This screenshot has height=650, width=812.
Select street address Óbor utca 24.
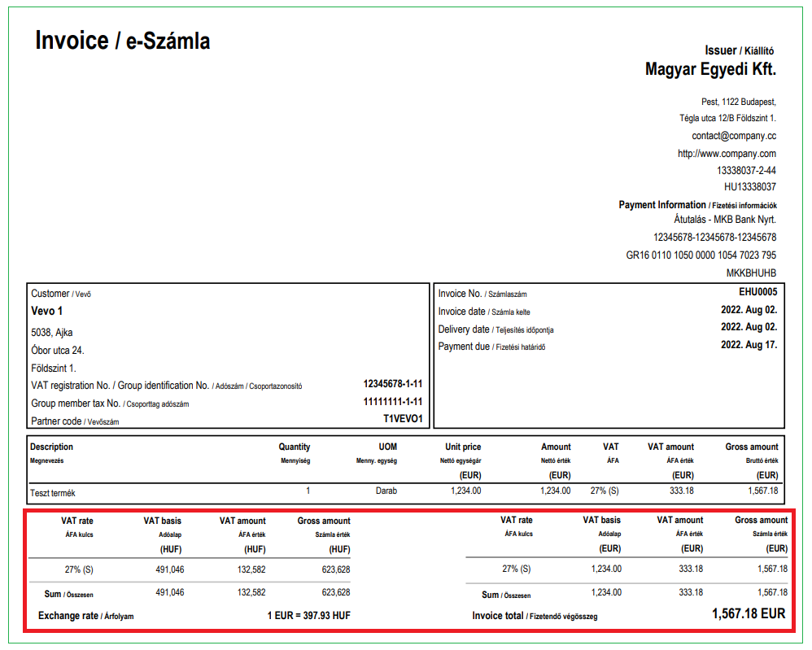pyautogui.click(x=58, y=350)
